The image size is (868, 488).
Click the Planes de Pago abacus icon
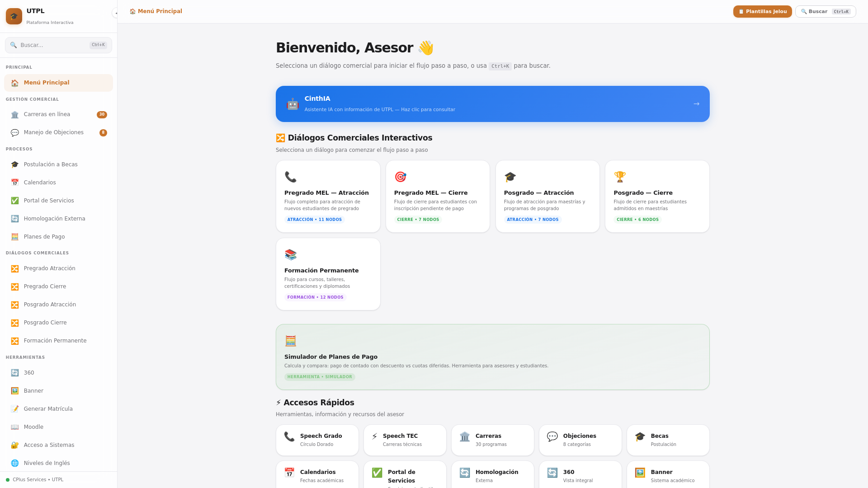[15, 237]
